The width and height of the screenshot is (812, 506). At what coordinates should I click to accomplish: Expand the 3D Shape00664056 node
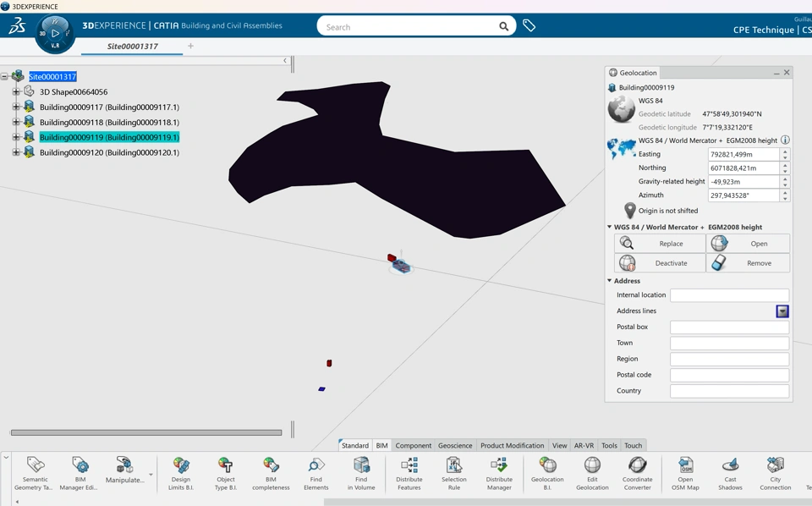pyautogui.click(x=16, y=91)
